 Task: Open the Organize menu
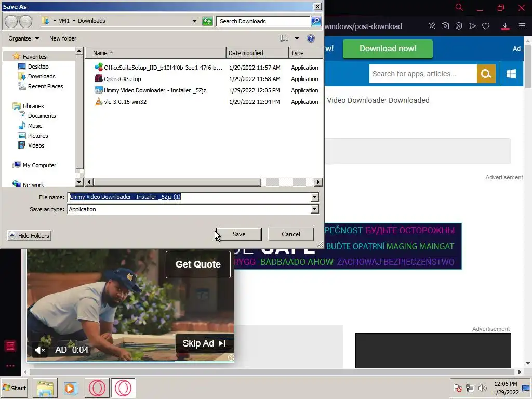pos(23,38)
